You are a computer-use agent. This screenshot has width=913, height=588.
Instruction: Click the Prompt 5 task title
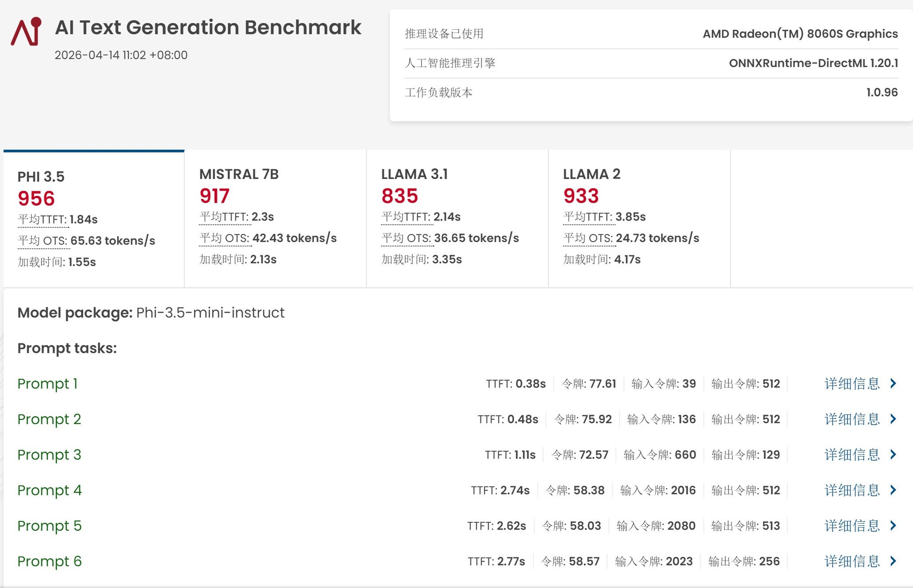click(49, 526)
